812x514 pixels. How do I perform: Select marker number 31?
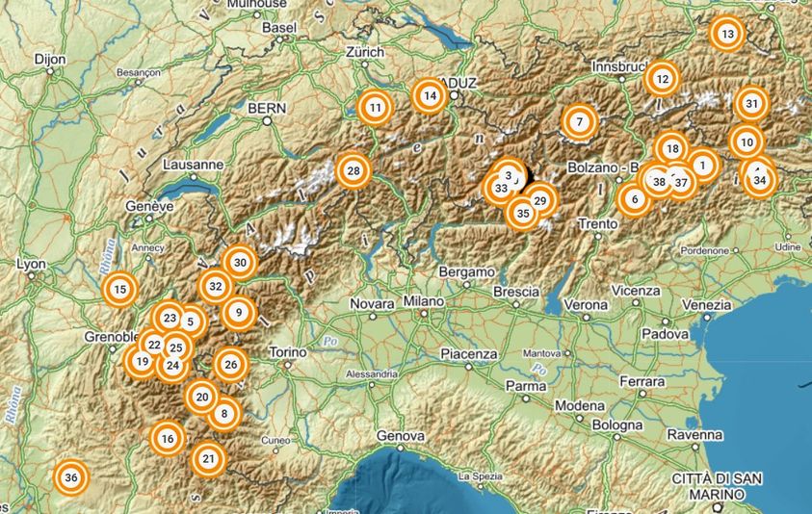pyautogui.click(x=751, y=104)
